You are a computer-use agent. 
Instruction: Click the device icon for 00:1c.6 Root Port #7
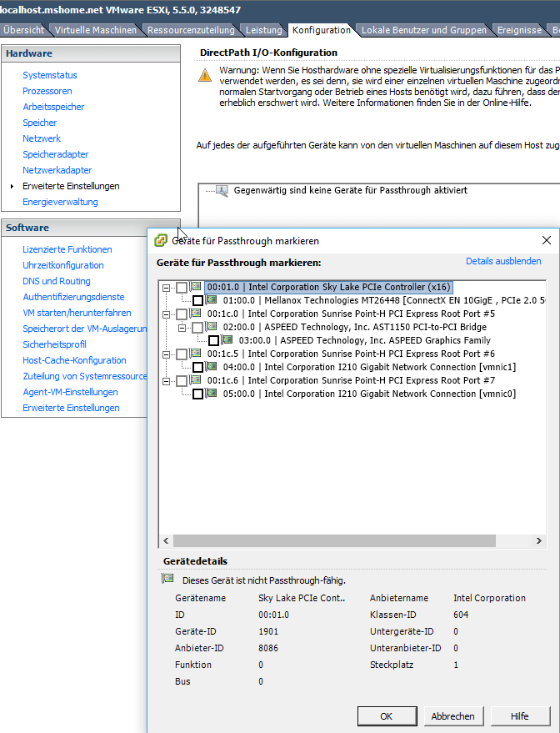click(196, 379)
